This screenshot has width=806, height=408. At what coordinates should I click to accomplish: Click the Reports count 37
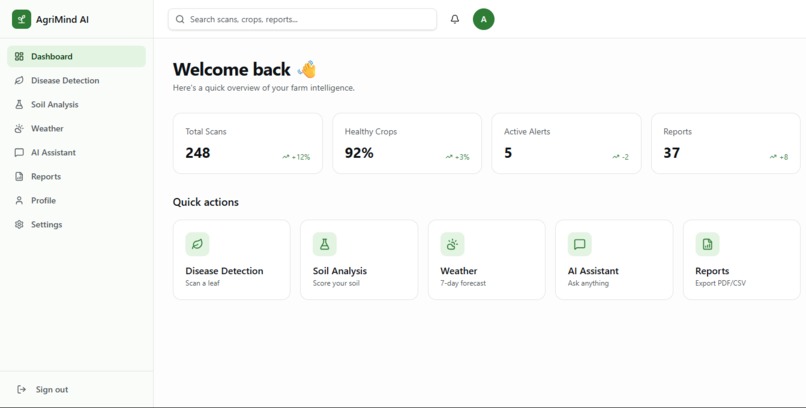[x=671, y=153]
